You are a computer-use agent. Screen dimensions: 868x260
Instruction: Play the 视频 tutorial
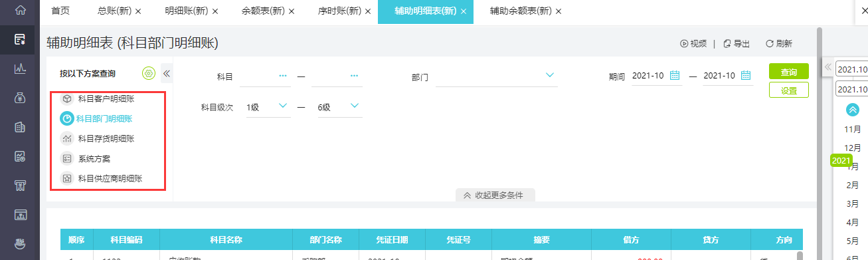[693, 44]
